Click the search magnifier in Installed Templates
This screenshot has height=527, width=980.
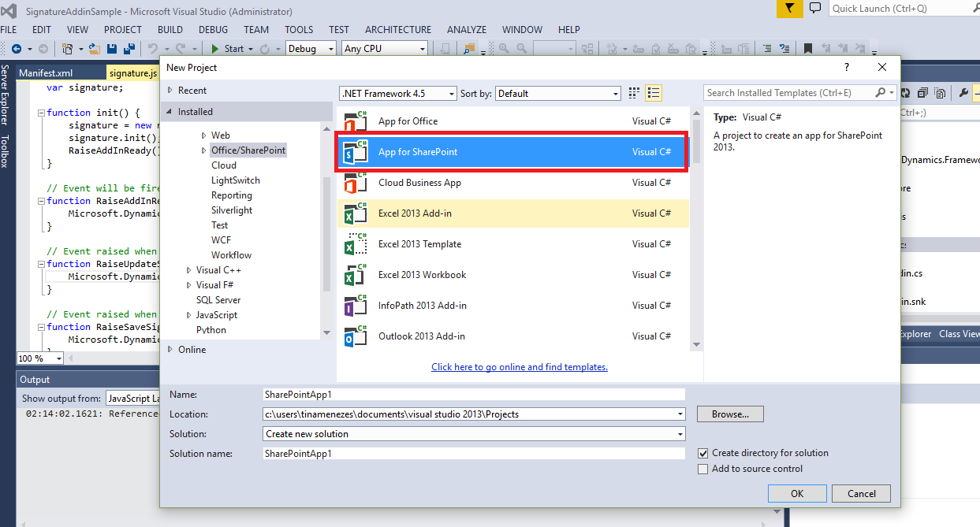click(880, 93)
